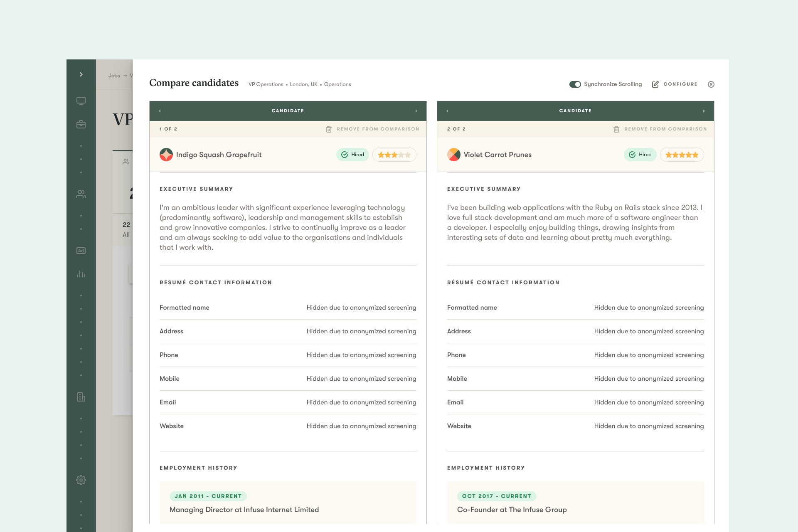Screen dimensions: 798x532
Task: Click Violet Carrot Prunes' five-star rating
Action: click(x=682, y=155)
